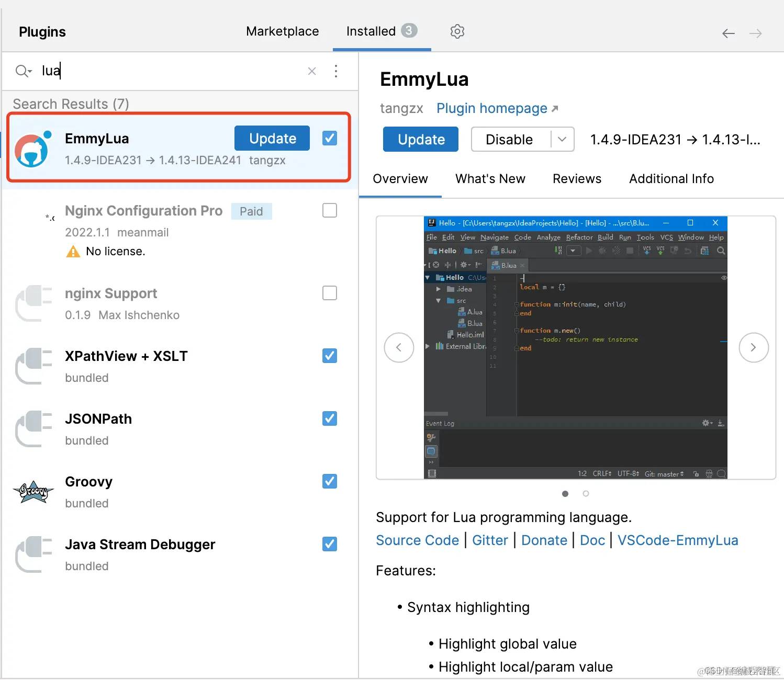784x680 pixels.
Task: Show next screenshot in carousel
Action: 754,347
